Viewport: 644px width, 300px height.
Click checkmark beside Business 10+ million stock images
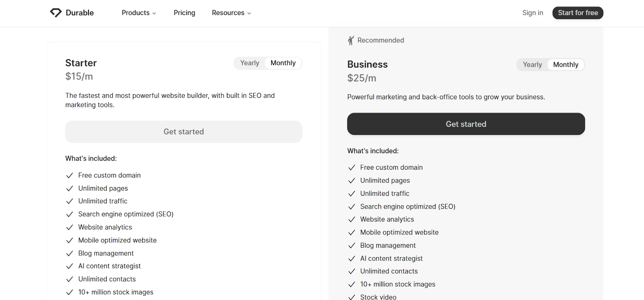[x=352, y=284]
